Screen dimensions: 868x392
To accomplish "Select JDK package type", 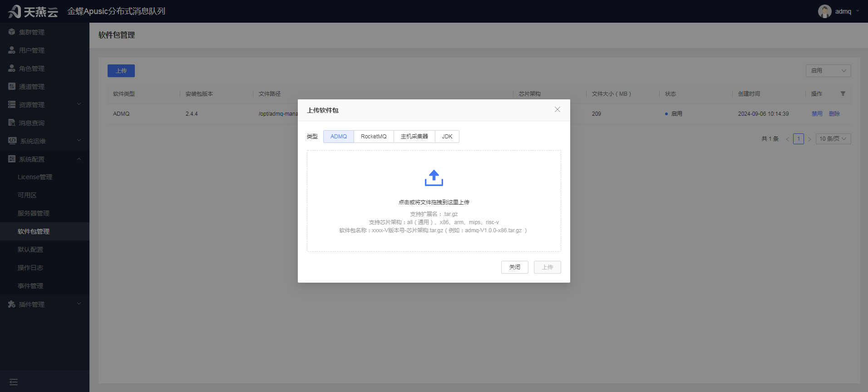I will [447, 137].
